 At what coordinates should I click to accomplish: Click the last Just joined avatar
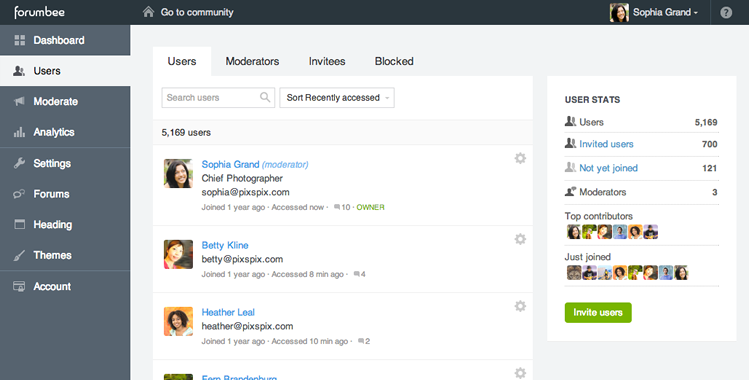[x=681, y=273]
